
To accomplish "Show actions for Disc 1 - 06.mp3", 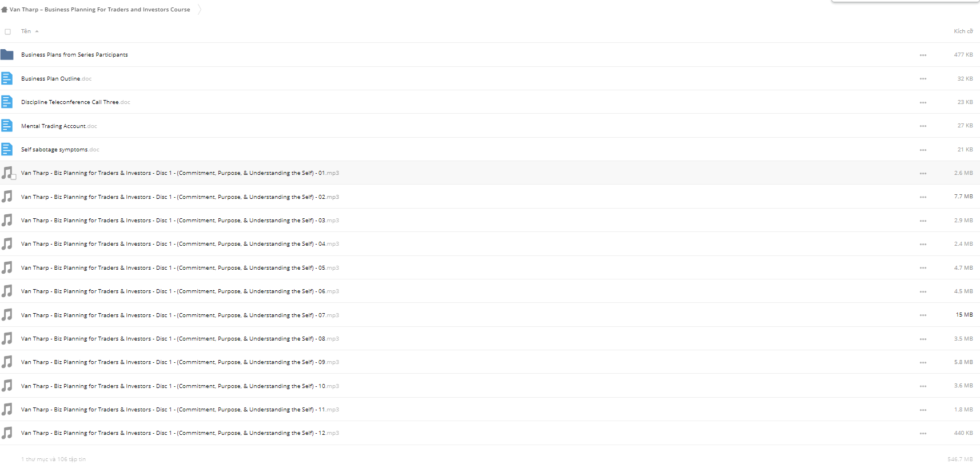I will pos(923,292).
